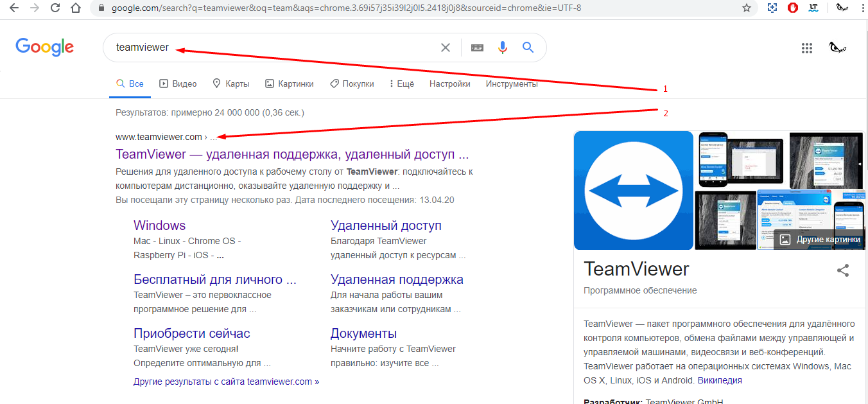Open the 'Бесплатный для личного' sitelink
The width and height of the screenshot is (868, 404).
215,279
